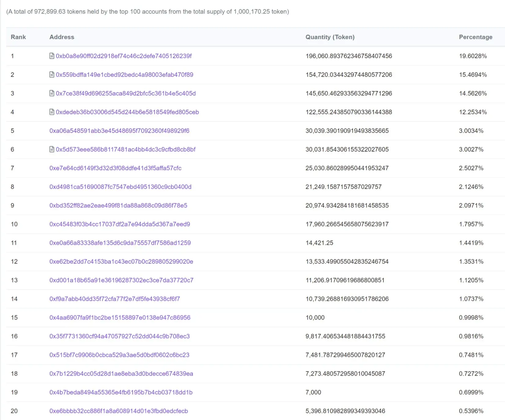
Task: Select percentage 12.2534%
Action: pyautogui.click(x=473, y=112)
